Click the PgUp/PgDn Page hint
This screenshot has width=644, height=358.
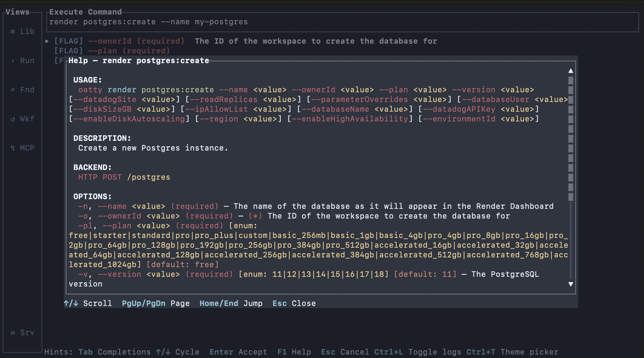pyautogui.click(x=155, y=303)
